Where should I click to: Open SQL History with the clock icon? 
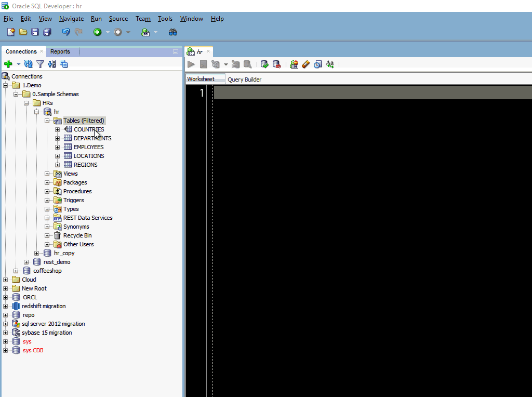pos(317,64)
